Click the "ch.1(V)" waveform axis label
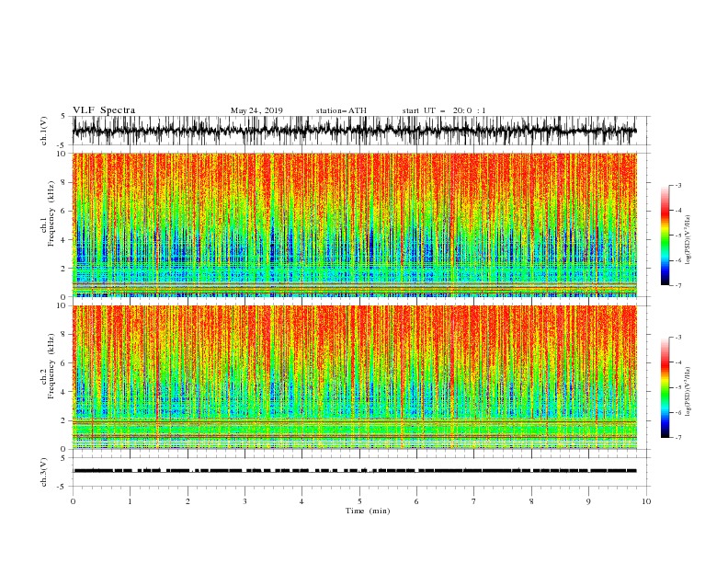The height and width of the screenshot is (563, 728). [x=44, y=131]
